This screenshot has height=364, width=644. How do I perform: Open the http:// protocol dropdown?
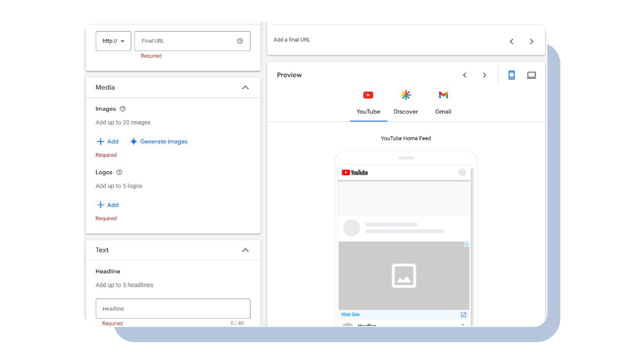click(113, 41)
